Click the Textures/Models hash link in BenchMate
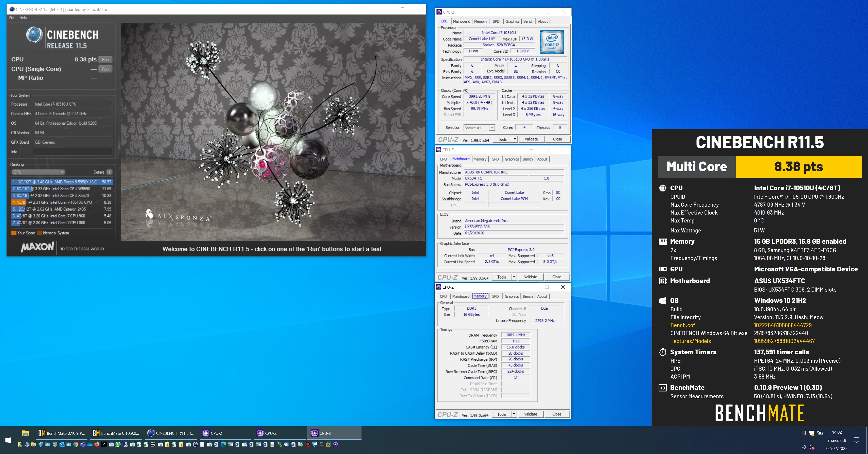The width and height of the screenshot is (868, 454). click(x=784, y=341)
